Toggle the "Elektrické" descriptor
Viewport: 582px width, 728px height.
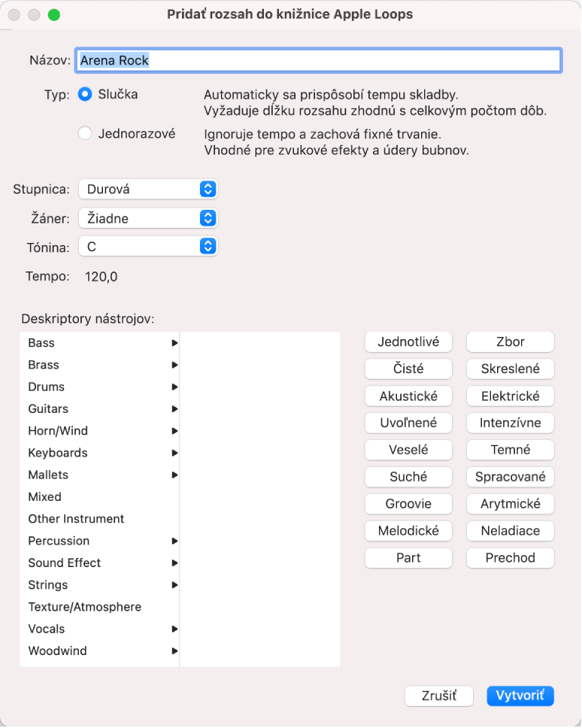pyautogui.click(x=510, y=396)
